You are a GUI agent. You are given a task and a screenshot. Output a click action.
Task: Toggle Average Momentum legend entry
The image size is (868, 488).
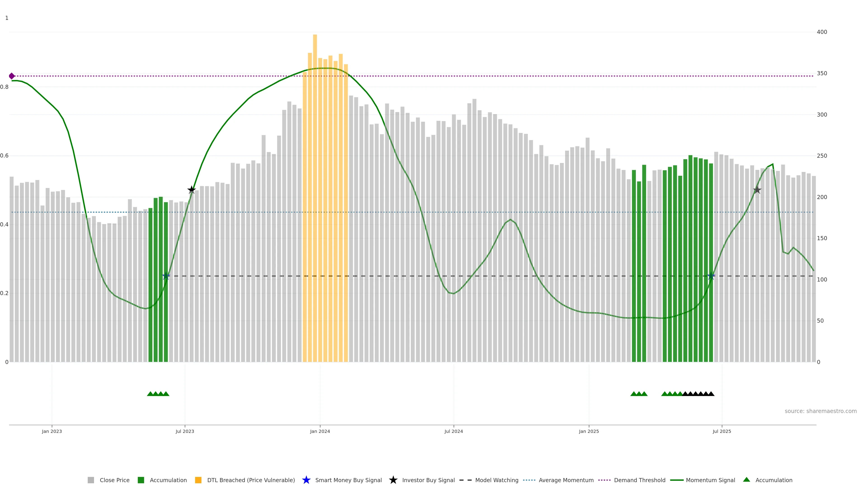coord(566,480)
